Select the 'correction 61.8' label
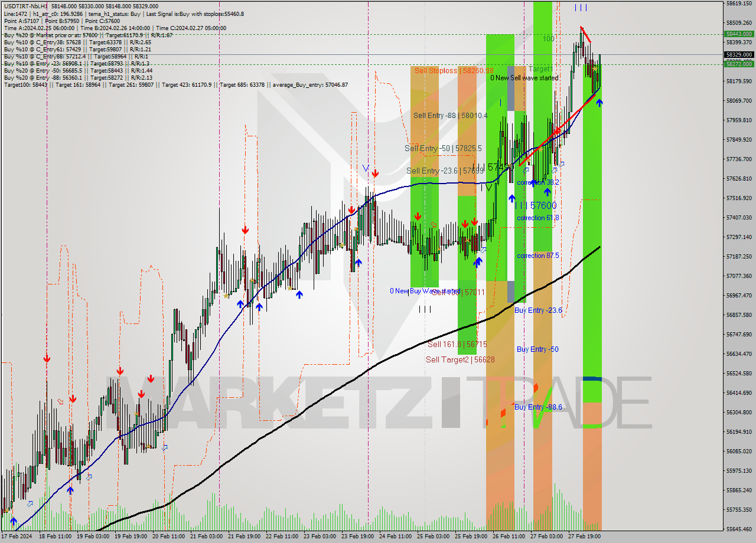 (537, 218)
